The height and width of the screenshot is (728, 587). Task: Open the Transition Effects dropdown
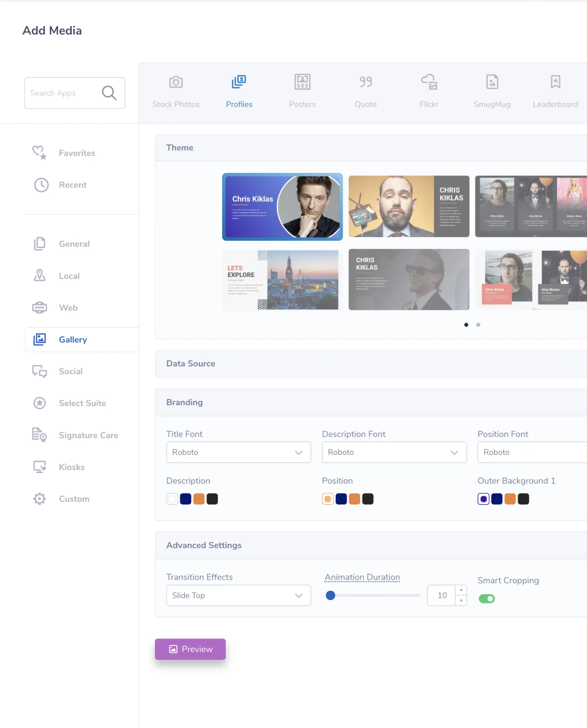tap(238, 595)
